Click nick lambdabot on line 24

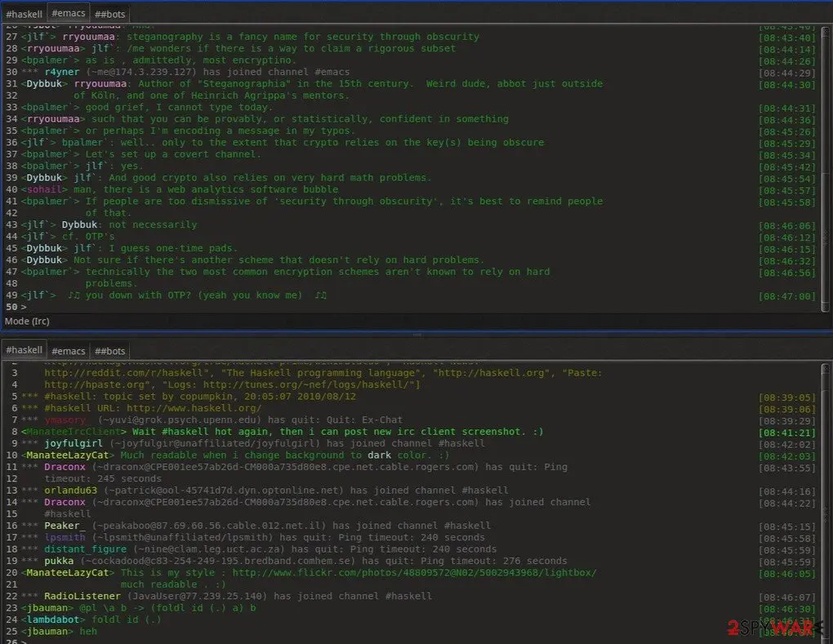tap(52, 619)
